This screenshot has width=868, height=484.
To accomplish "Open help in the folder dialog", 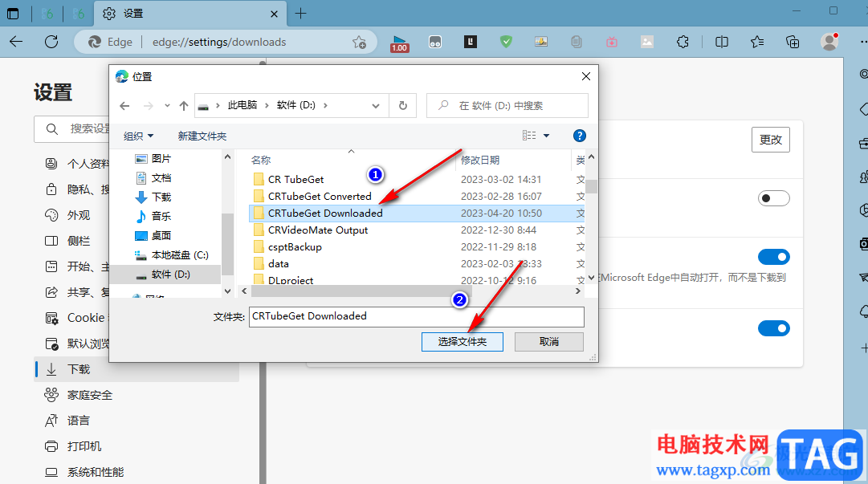I will coord(579,136).
